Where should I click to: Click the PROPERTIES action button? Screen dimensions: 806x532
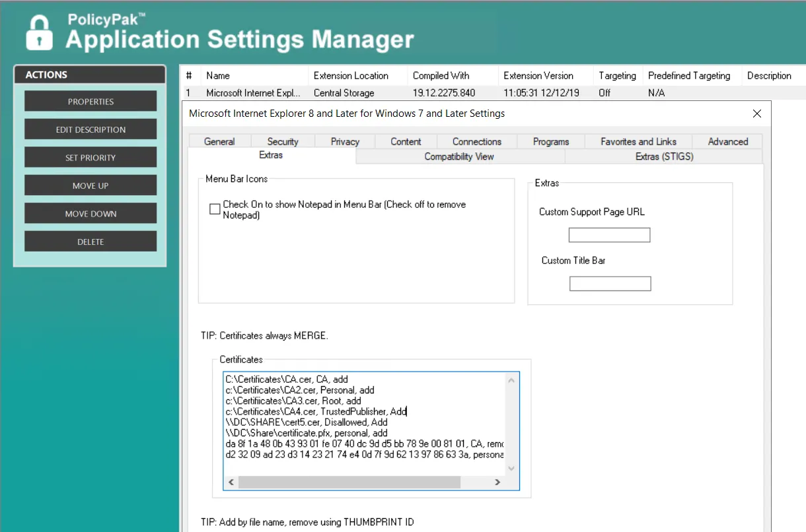91,102
